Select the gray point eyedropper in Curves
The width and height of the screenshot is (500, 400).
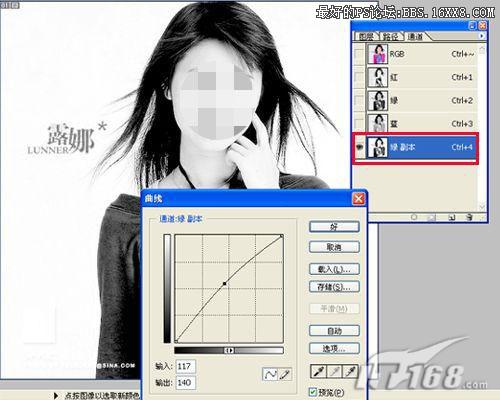(x=334, y=371)
